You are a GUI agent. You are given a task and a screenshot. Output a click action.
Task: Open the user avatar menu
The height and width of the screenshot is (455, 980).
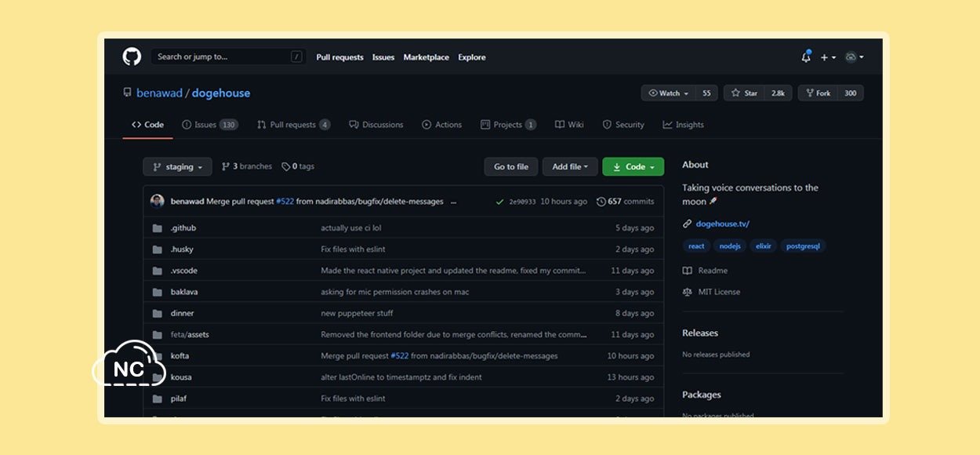tap(854, 57)
